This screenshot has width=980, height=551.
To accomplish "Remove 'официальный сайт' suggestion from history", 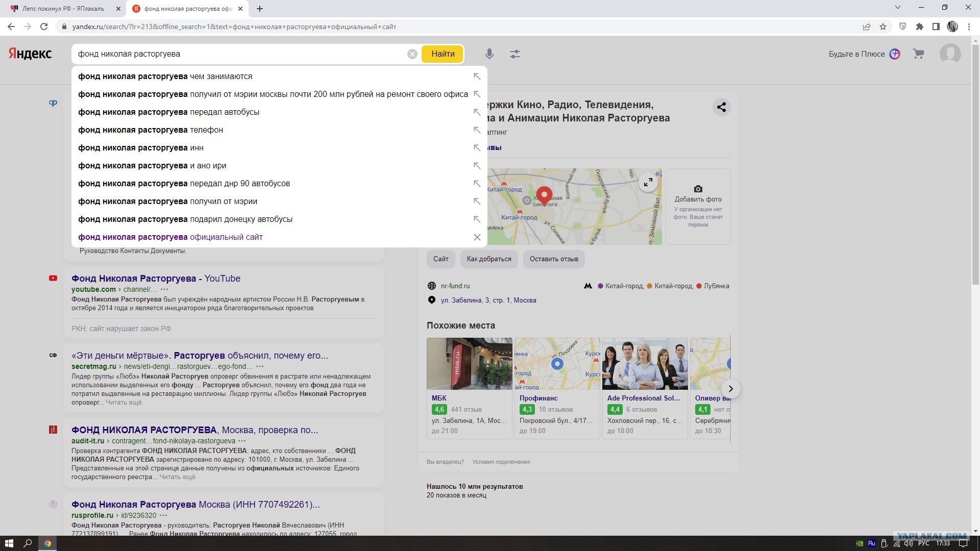I will coord(477,237).
